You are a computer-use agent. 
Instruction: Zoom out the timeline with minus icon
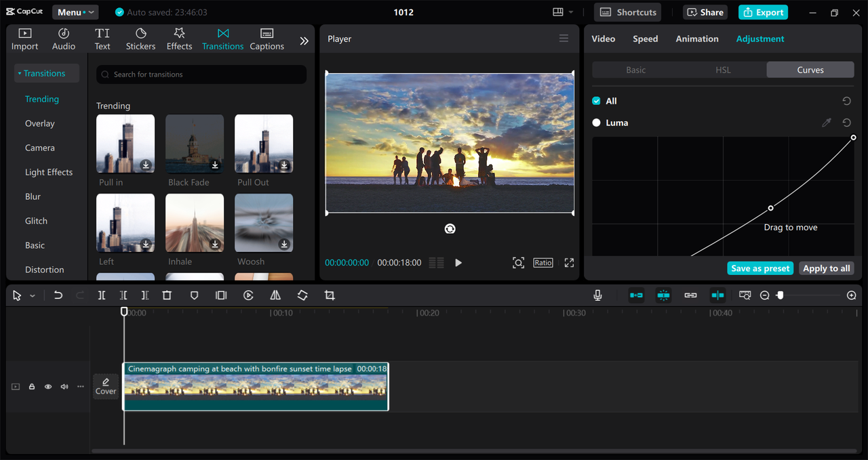(765, 295)
